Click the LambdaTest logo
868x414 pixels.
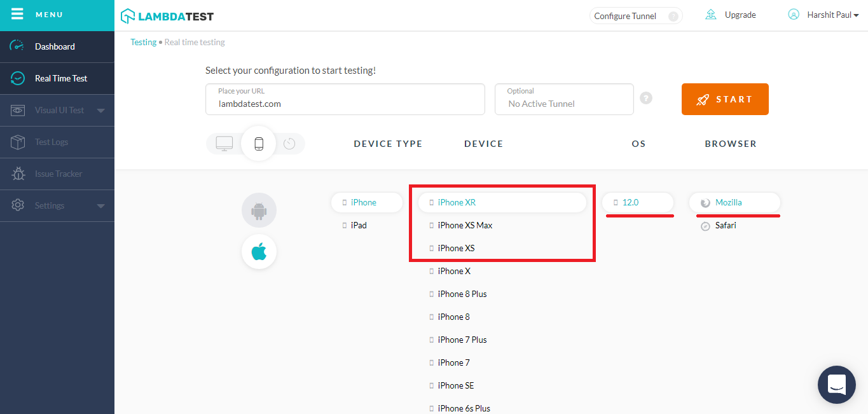coord(167,16)
